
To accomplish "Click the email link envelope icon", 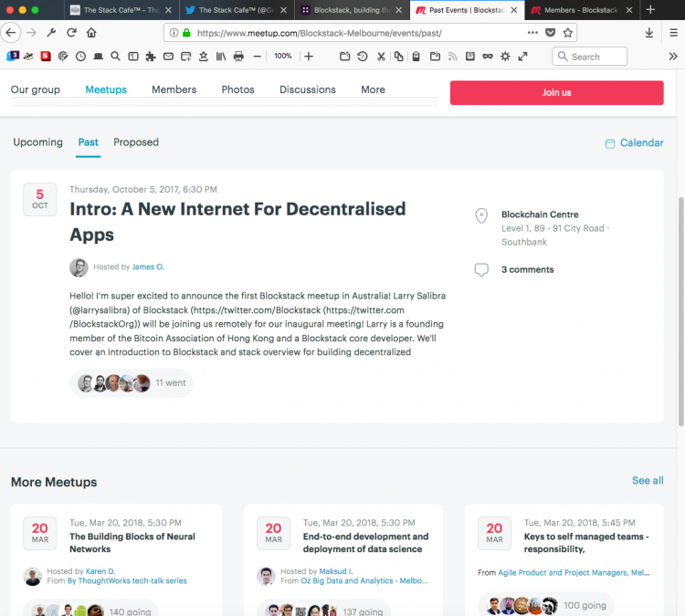I will coord(168,57).
